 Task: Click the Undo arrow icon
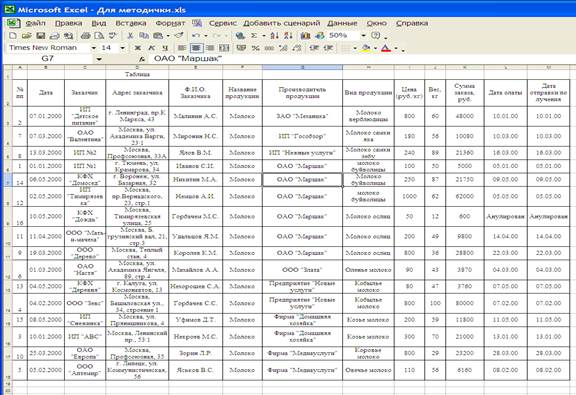click(196, 36)
